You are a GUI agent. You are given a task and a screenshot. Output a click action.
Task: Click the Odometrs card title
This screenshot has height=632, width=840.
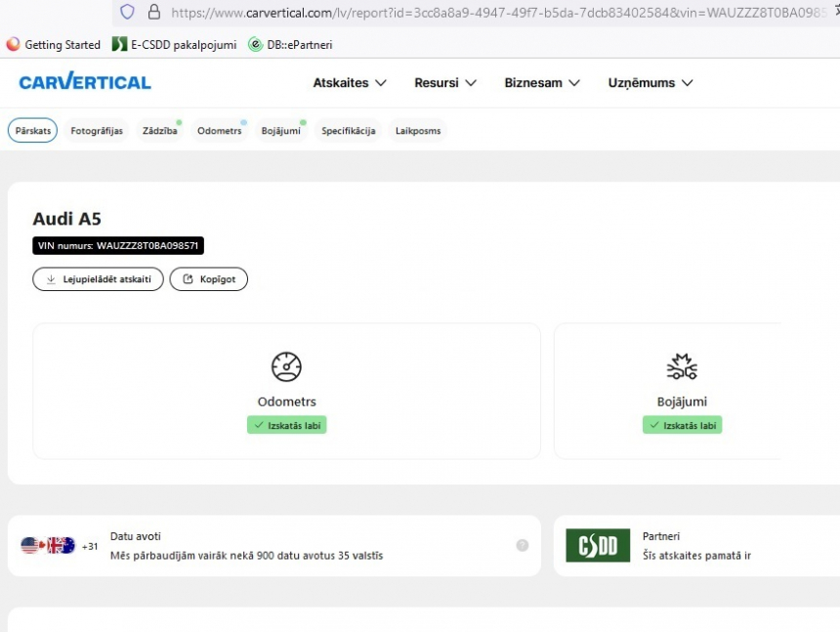point(286,401)
